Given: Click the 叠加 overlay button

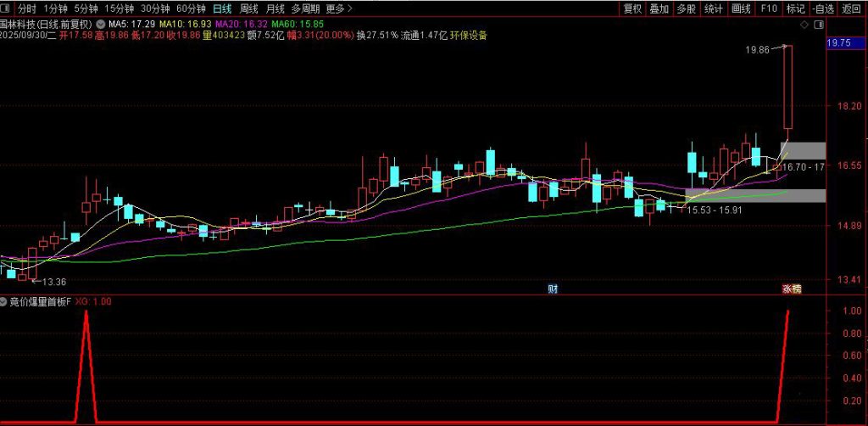Looking at the screenshot, I should pyautogui.click(x=659, y=8).
